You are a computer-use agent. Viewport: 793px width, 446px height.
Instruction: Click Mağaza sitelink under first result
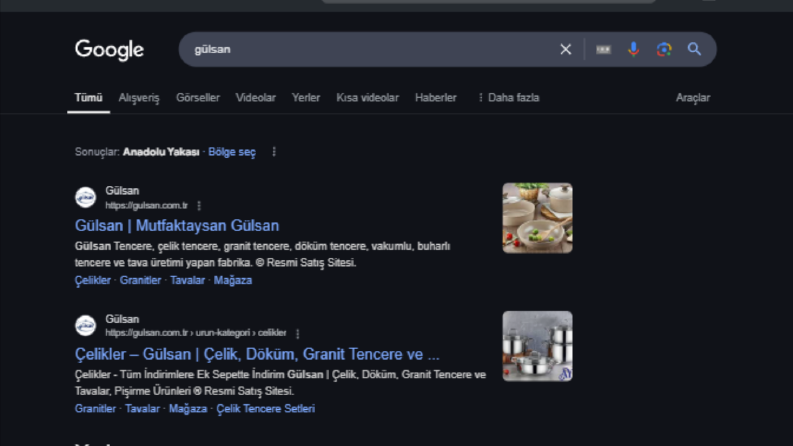tap(233, 280)
